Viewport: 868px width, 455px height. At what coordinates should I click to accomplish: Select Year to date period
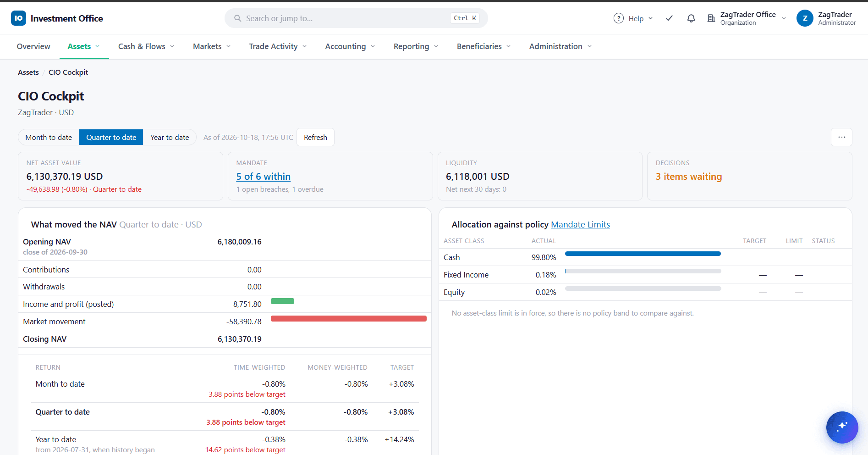(x=170, y=137)
